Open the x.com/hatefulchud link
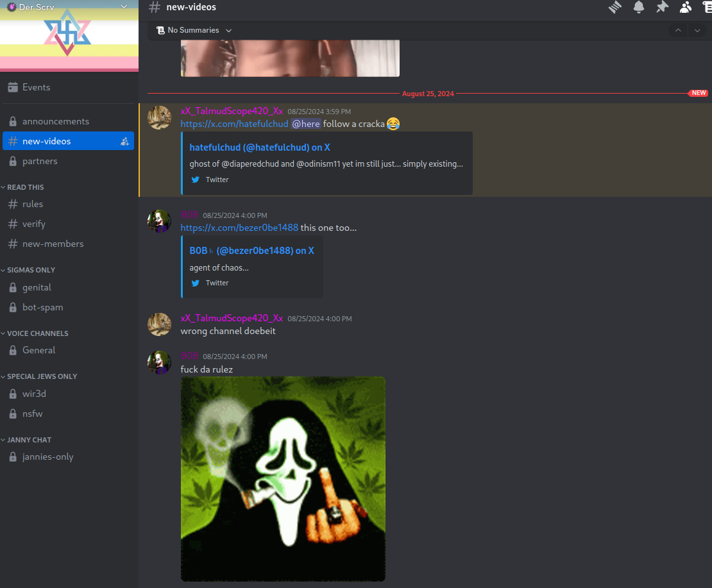The height and width of the screenshot is (588, 712). click(x=234, y=124)
